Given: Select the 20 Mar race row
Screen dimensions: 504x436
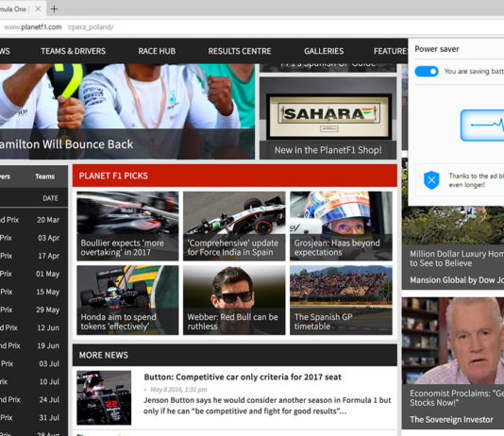Looking at the screenshot, I should point(34,220).
